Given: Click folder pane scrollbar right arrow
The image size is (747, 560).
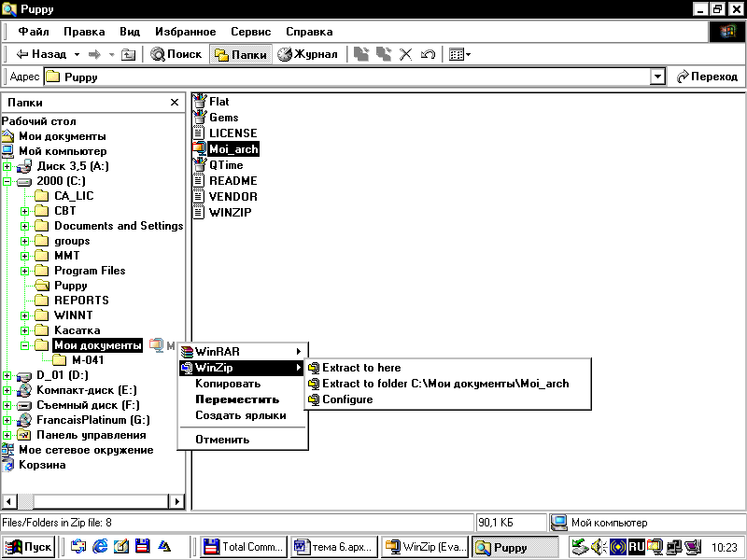Looking at the screenshot, I should 176,501.
